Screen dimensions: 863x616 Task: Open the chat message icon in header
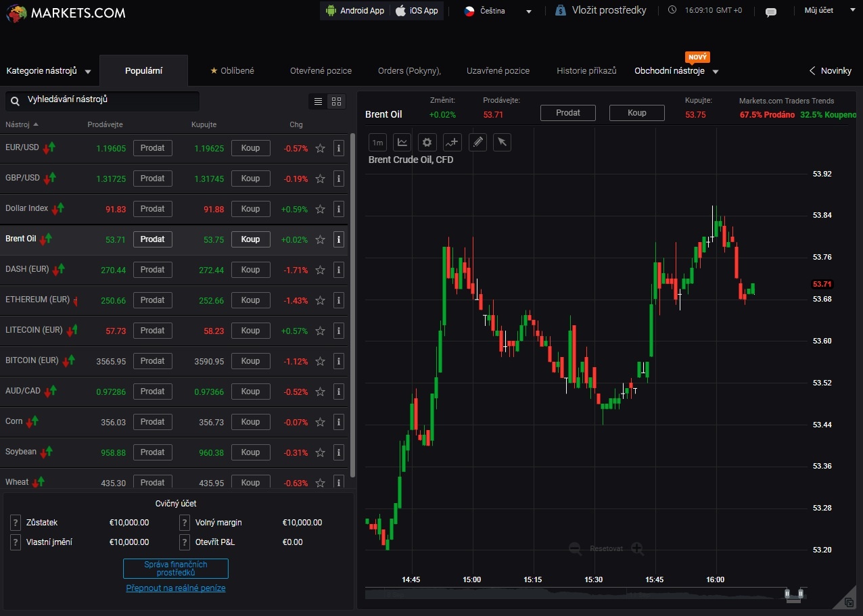[x=770, y=11]
